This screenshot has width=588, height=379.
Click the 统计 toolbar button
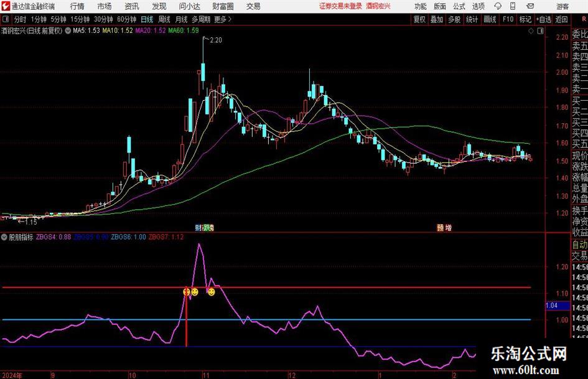pyautogui.click(x=472, y=19)
